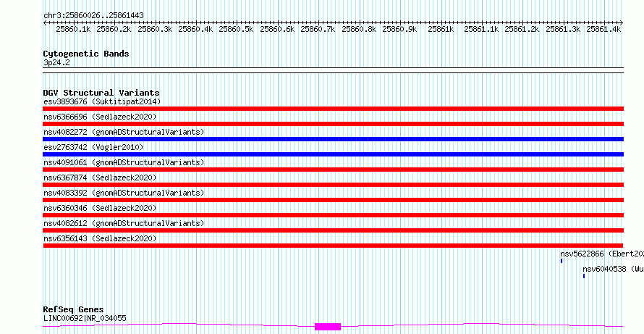Click the 25860.3k ruler tick label
This screenshot has height=334, width=644.
click(155, 29)
